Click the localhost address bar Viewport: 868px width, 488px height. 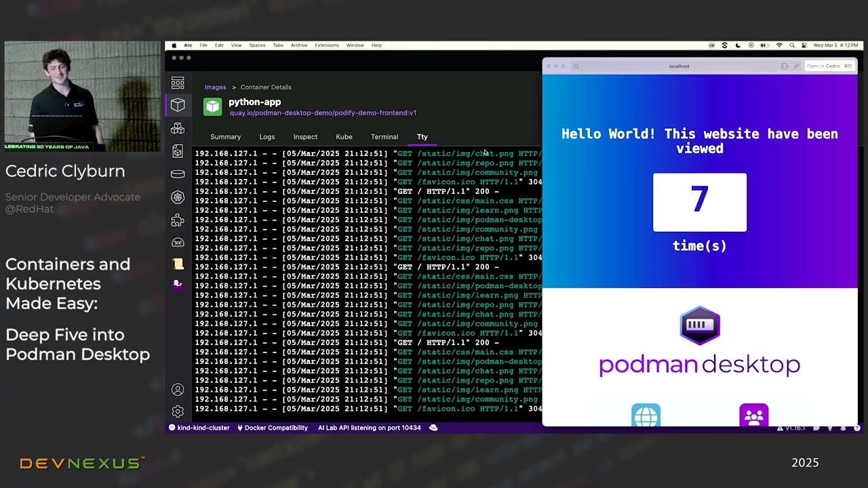[x=679, y=66]
